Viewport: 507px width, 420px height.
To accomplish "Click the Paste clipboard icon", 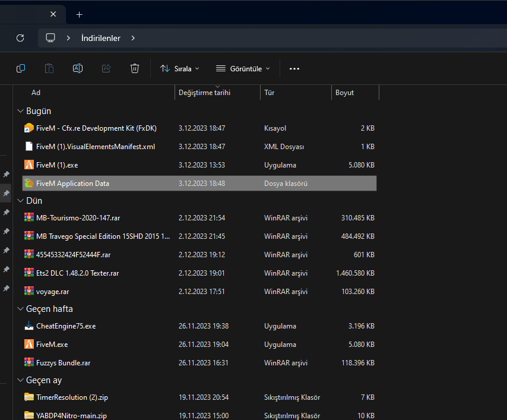I will tap(49, 68).
